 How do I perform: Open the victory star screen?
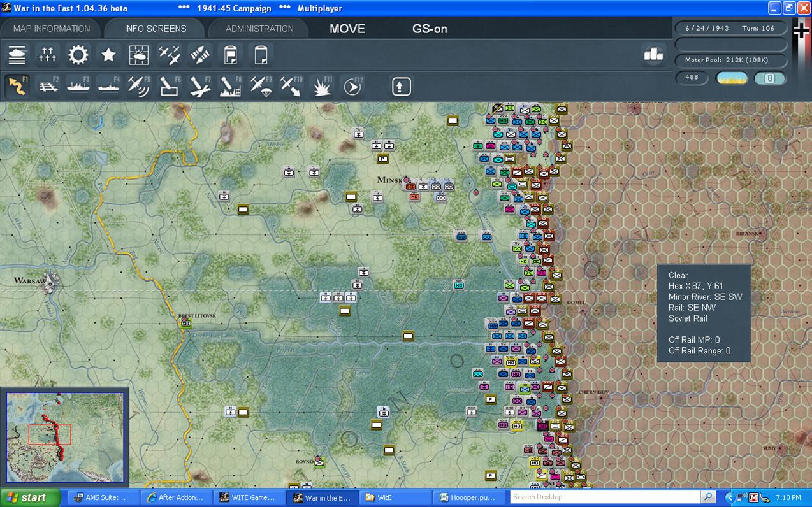click(108, 55)
